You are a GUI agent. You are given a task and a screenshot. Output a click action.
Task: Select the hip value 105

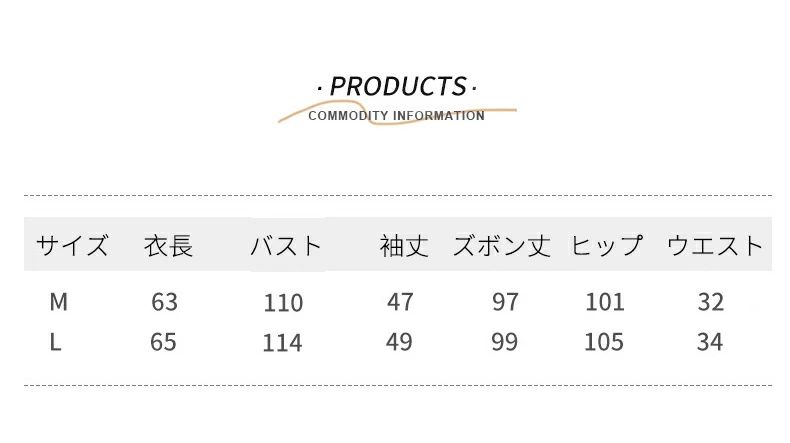604,342
